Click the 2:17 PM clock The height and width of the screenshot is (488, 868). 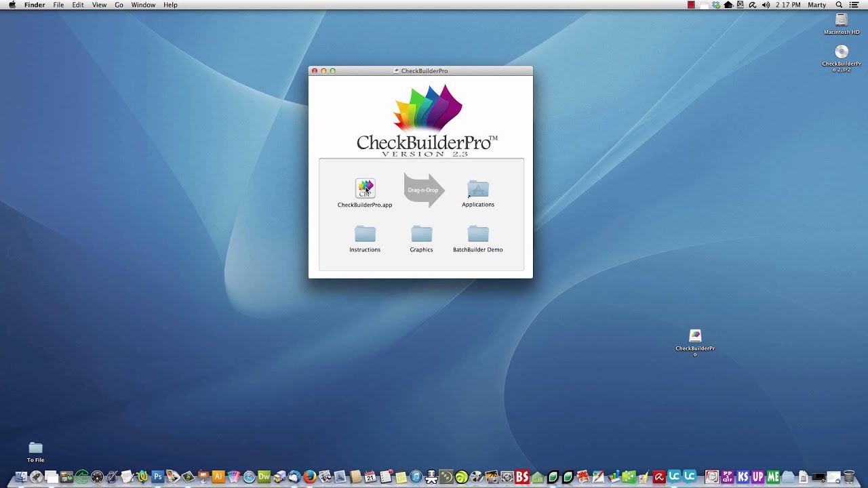[788, 5]
